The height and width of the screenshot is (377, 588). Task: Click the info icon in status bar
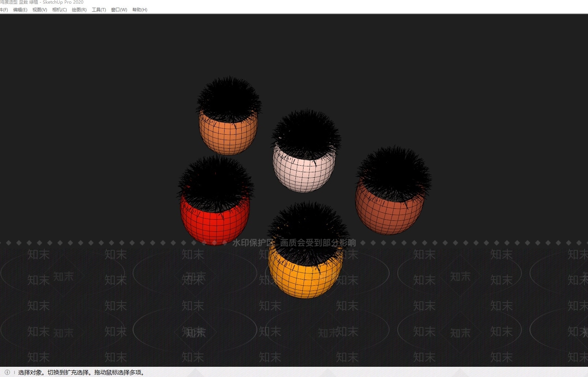(7, 372)
